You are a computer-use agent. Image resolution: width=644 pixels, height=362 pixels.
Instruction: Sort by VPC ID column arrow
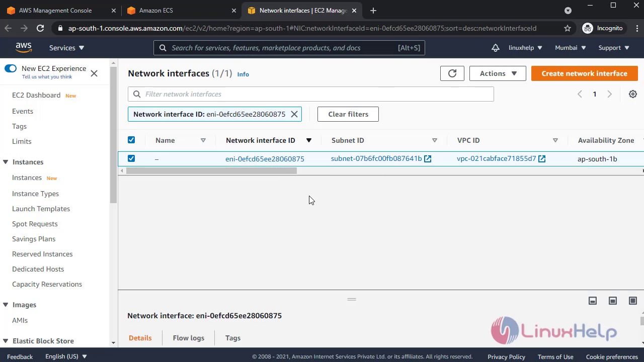point(555,140)
